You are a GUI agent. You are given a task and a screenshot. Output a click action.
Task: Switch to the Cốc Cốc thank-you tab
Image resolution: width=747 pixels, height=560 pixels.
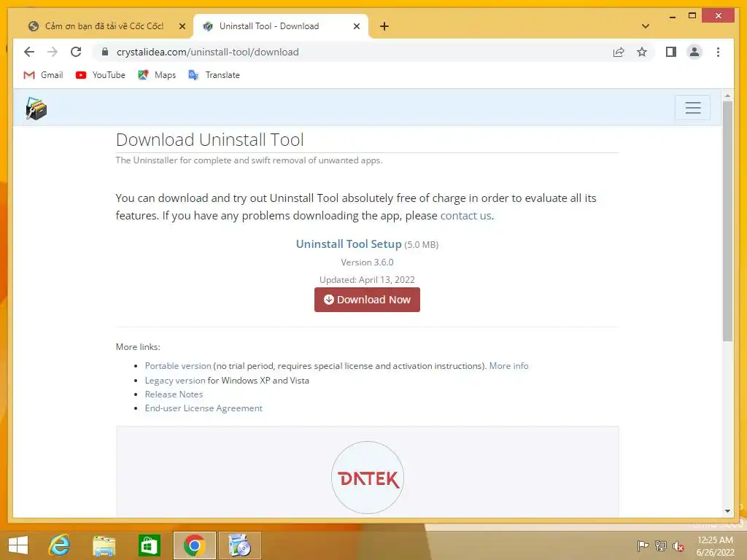click(x=104, y=26)
